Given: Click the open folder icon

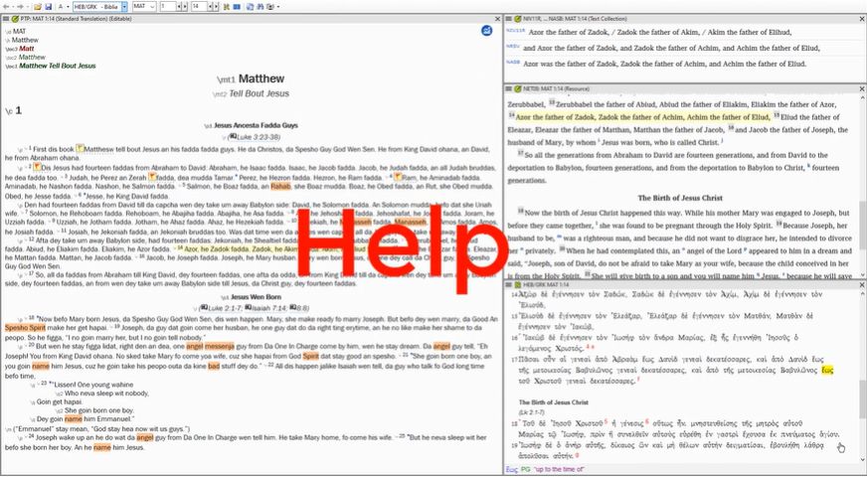Looking at the screenshot, I should (36, 6).
